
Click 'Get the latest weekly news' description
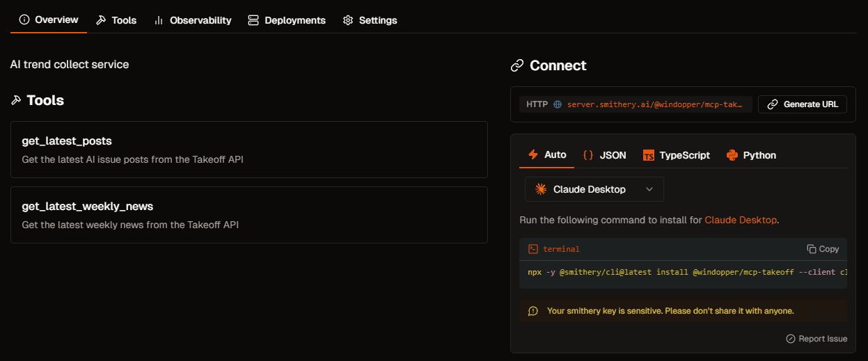(x=130, y=225)
